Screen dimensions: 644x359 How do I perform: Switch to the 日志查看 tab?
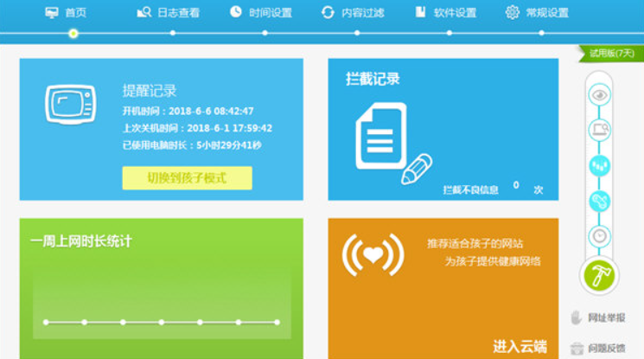pos(168,13)
